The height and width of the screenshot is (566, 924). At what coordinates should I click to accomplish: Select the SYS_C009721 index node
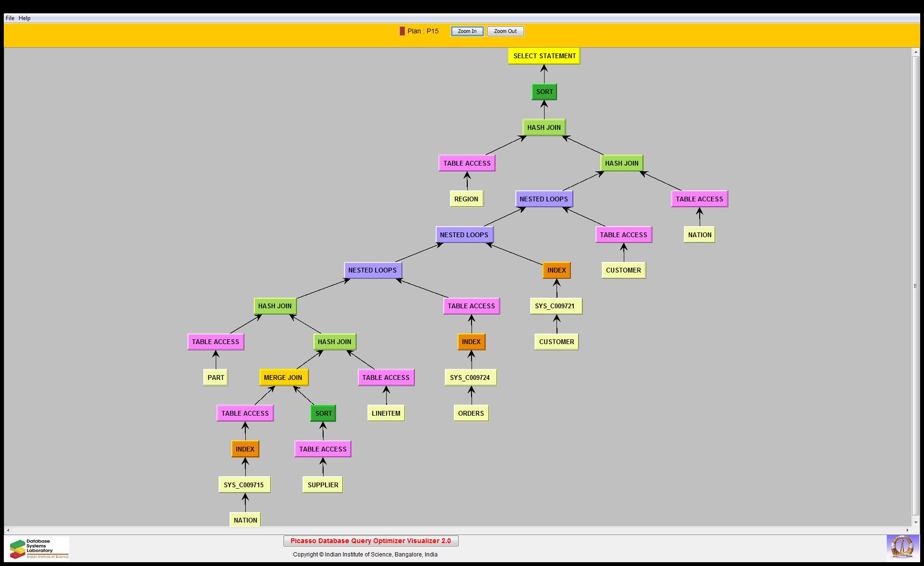555,306
